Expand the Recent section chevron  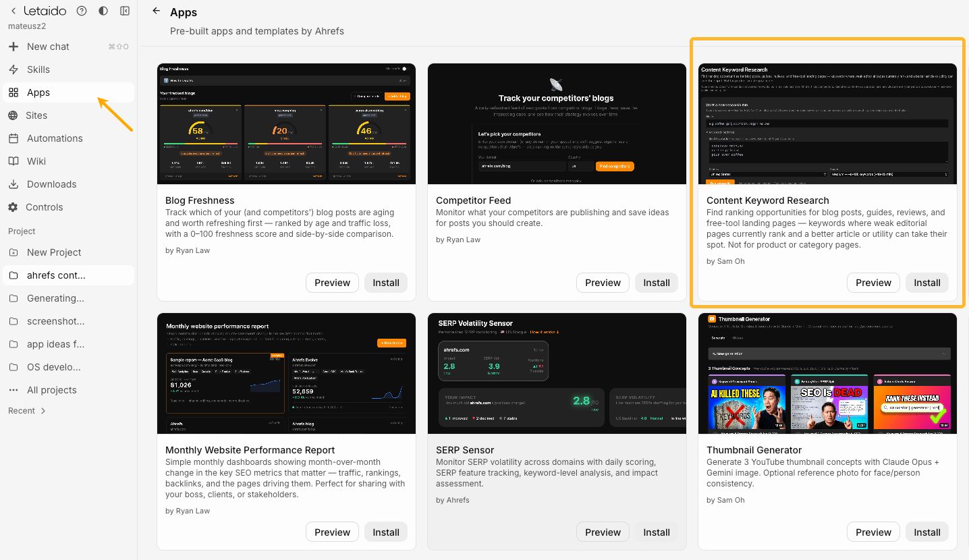tap(44, 411)
